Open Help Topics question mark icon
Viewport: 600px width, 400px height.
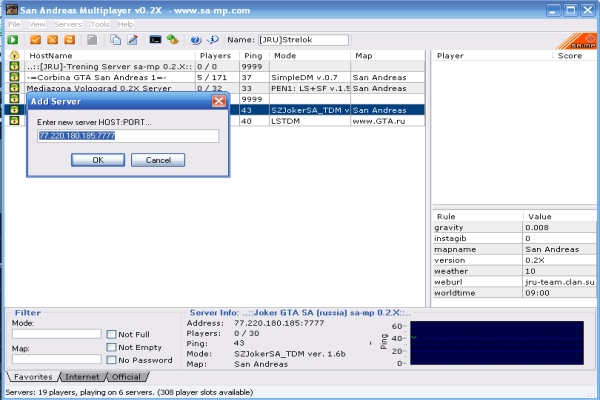click(x=196, y=39)
